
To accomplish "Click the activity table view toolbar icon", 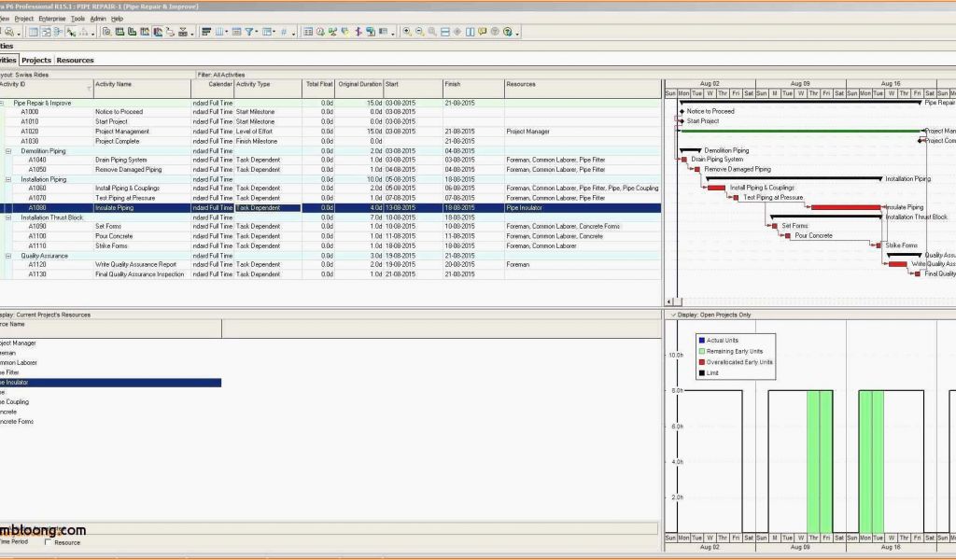I will tap(308, 32).
